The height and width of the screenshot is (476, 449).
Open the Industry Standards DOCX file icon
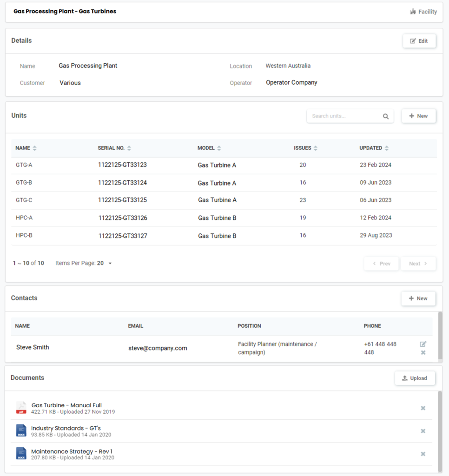[x=21, y=431]
